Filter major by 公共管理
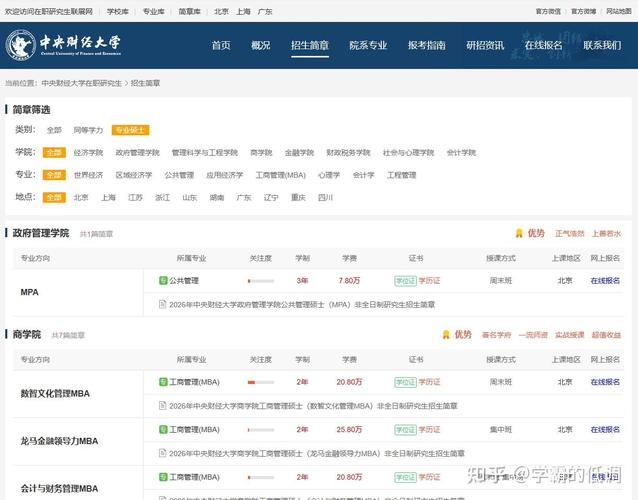 click(x=179, y=175)
